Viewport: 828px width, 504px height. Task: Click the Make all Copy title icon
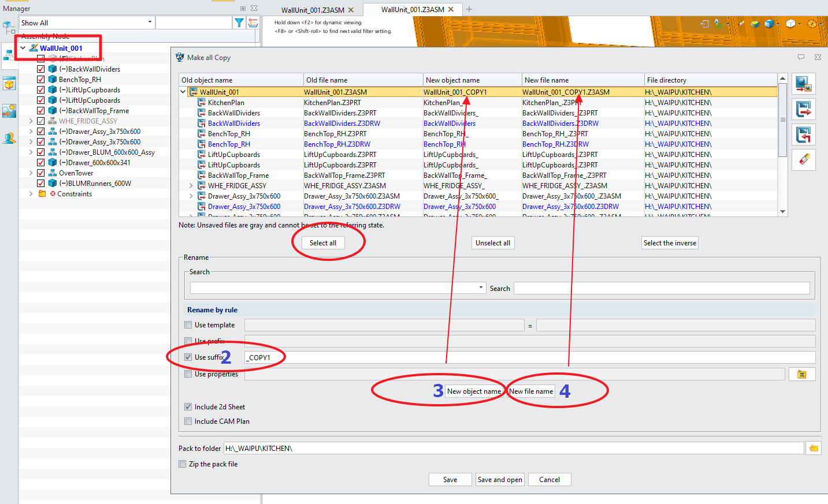pos(180,57)
